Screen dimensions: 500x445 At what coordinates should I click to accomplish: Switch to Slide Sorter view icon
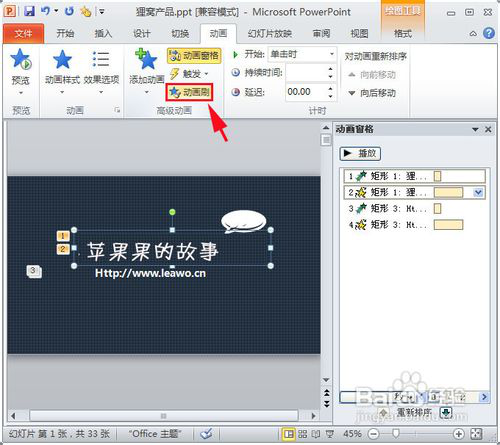(303, 434)
